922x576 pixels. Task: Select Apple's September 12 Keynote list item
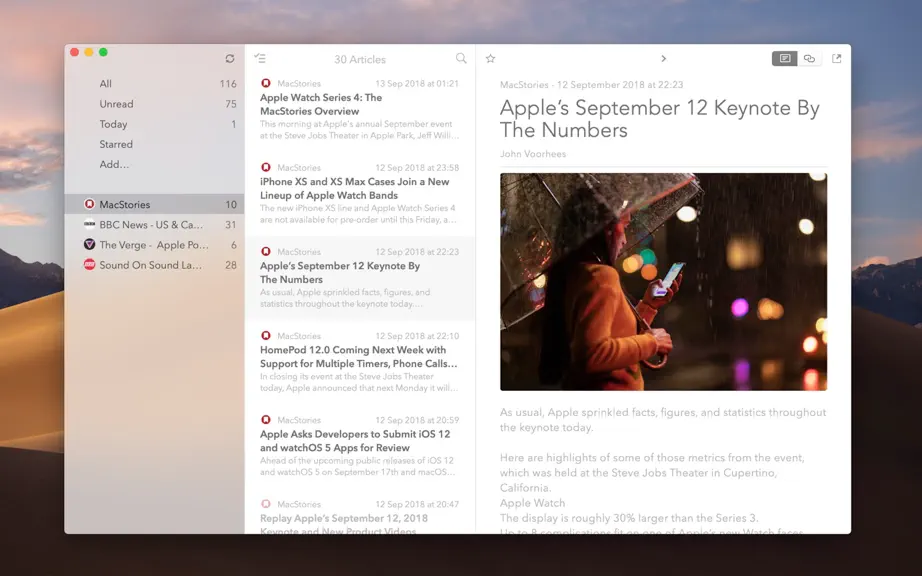point(360,278)
